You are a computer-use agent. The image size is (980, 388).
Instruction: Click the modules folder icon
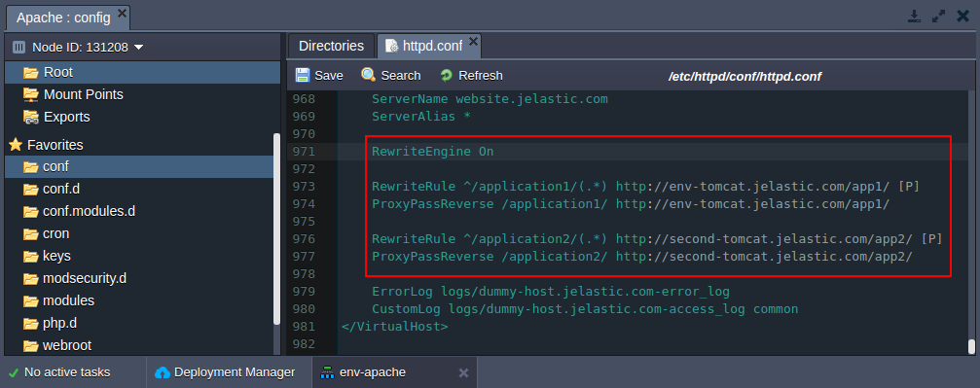point(30,301)
